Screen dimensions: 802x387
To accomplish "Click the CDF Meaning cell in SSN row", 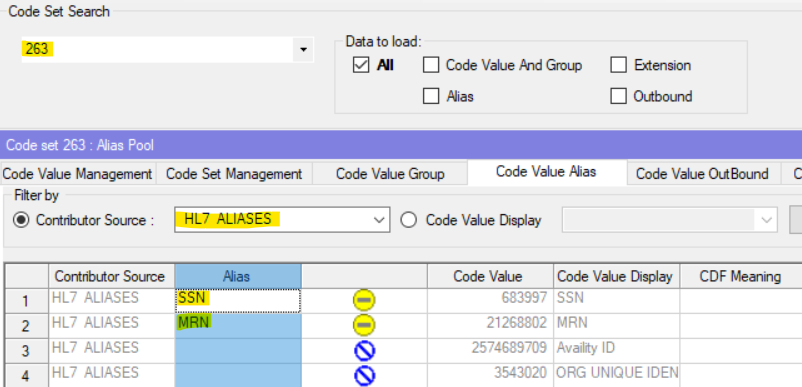I will coord(741,301).
